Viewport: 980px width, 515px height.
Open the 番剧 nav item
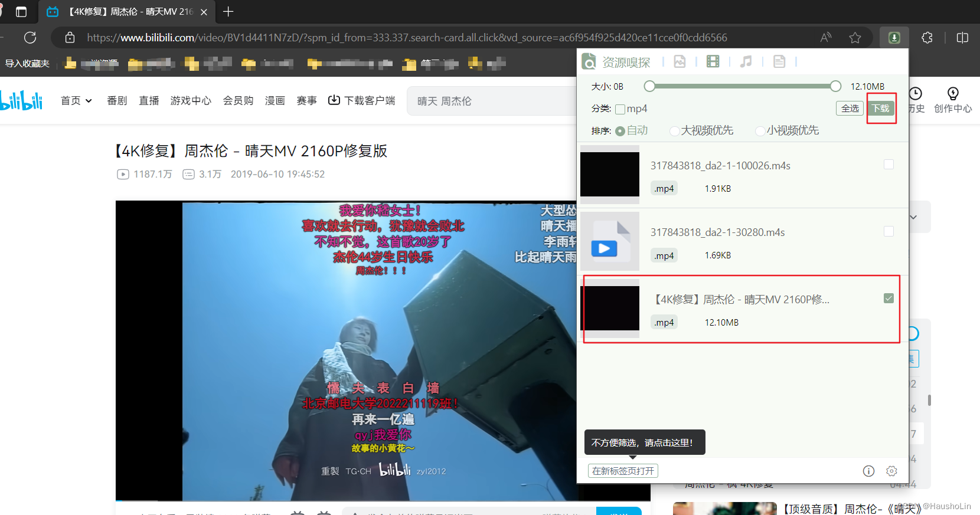point(117,101)
